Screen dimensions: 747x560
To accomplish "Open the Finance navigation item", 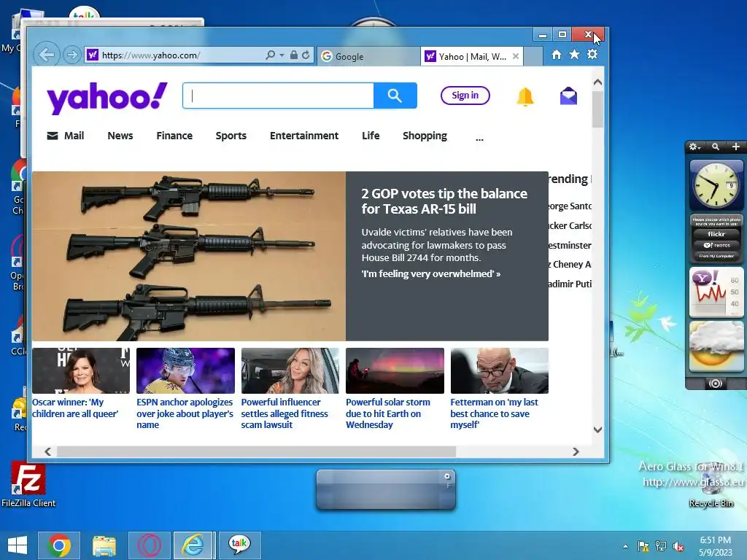I will click(x=174, y=136).
